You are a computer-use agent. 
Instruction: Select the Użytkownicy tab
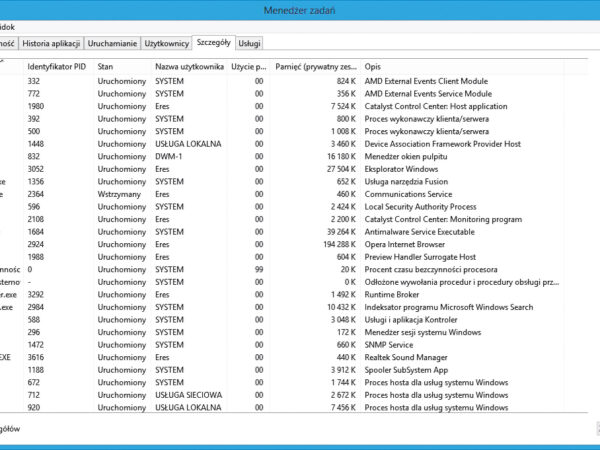(166, 44)
